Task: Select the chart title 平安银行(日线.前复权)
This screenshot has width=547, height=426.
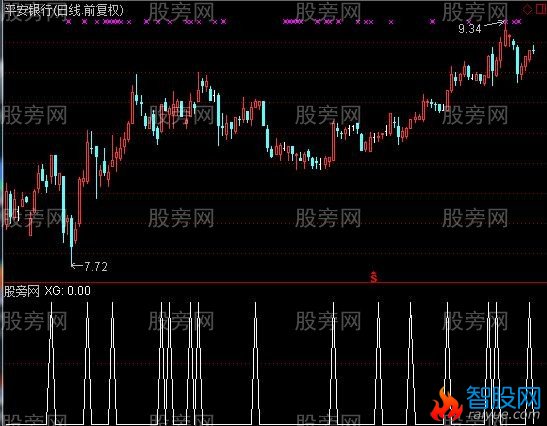Action: pos(64,10)
